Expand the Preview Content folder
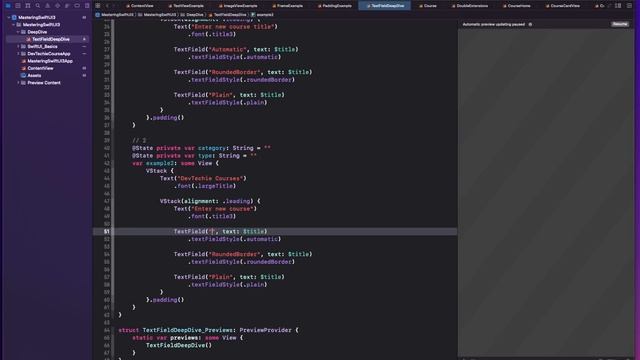 [18, 83]
